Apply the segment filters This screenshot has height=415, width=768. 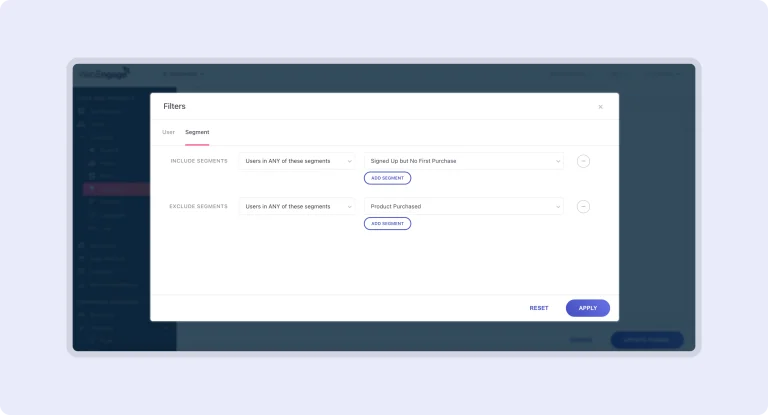click(587, 308)
